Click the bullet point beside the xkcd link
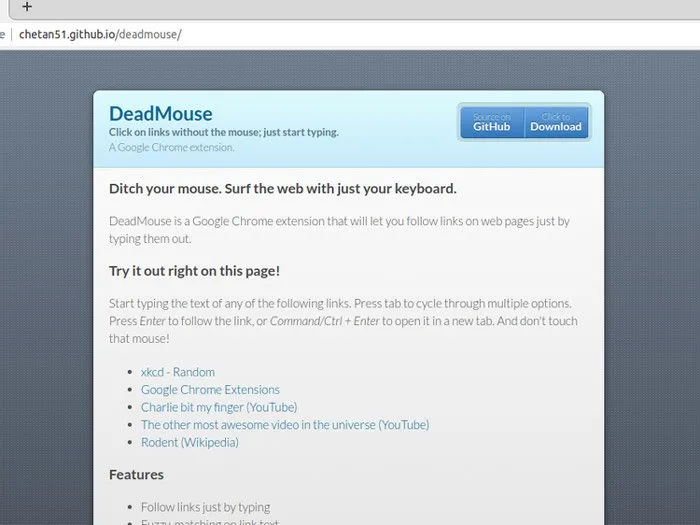The image size is (700, 525). pyautogui.click(x=131, y=373)
